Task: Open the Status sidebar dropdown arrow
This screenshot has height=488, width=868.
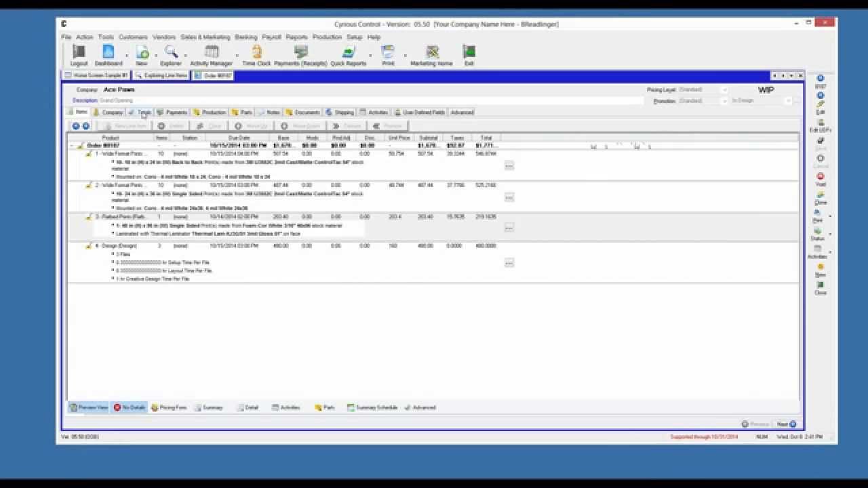Action: (x=831, y=234)
